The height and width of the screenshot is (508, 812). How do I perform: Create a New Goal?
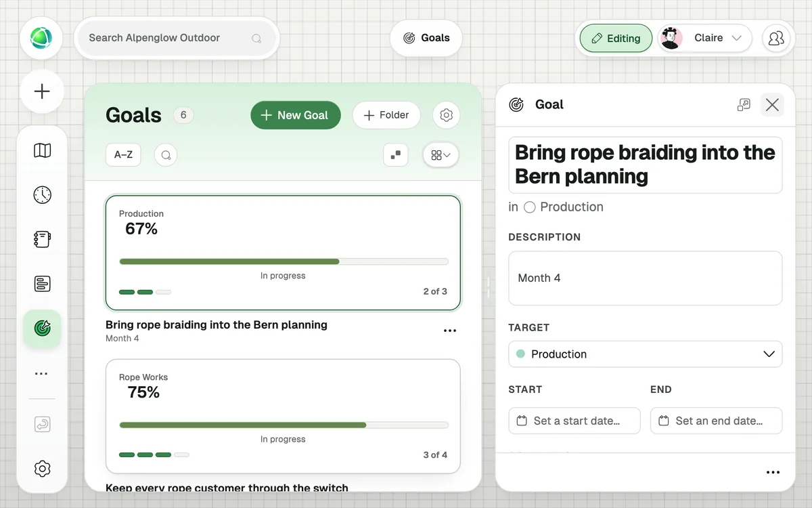click(x=296, y=115)
